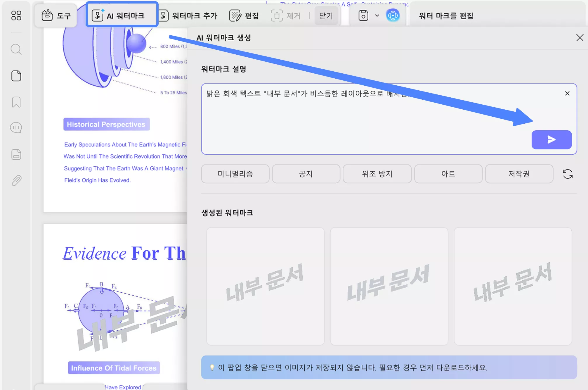Select the first generated 내부 문서 watermark
This screenshot has height=390, width=588.
coord(265,286)
